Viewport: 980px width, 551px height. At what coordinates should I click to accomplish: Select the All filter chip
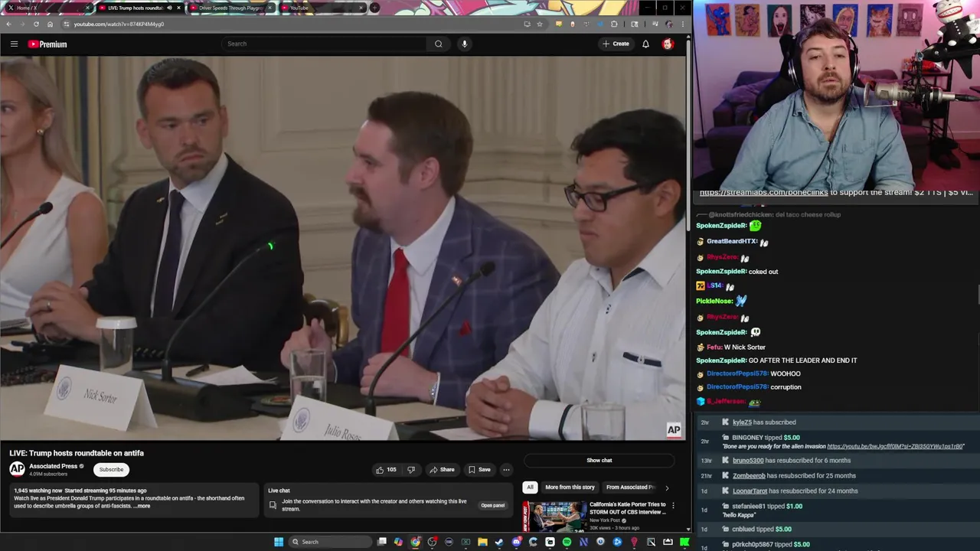point(530,487)
